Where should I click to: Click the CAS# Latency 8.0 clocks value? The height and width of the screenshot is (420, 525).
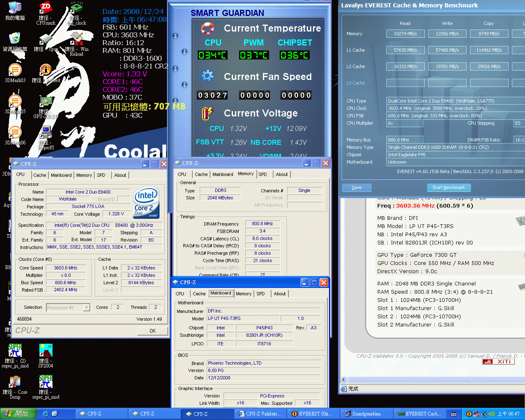click(x=262, y=239)
